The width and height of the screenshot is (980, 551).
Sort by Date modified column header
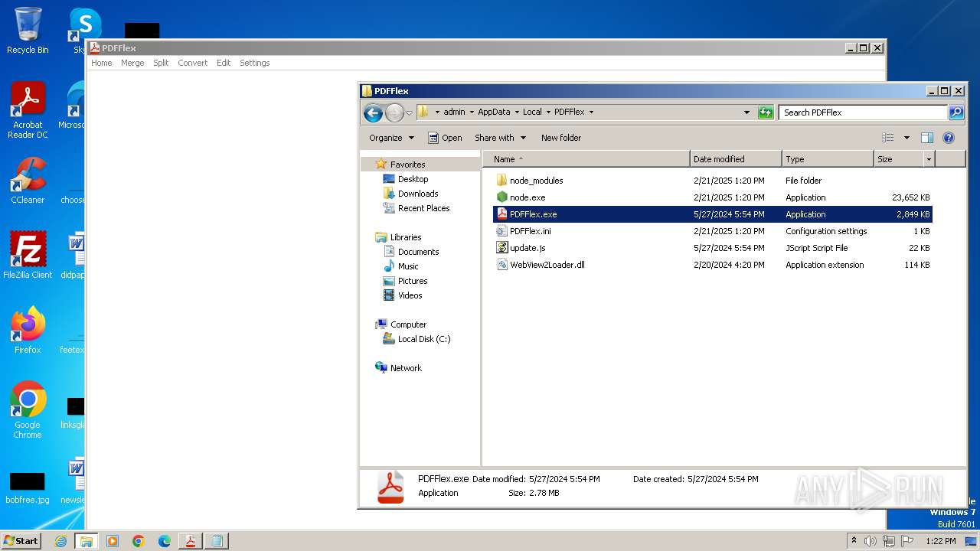coord(736,159)
